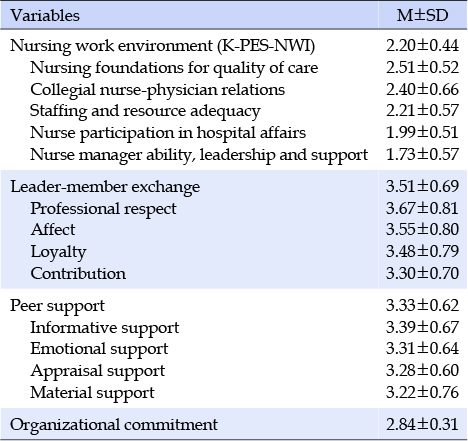
Task: Select Nurse participation in hospital affairs
Action: pyautogui.click(x=168, y=133)
